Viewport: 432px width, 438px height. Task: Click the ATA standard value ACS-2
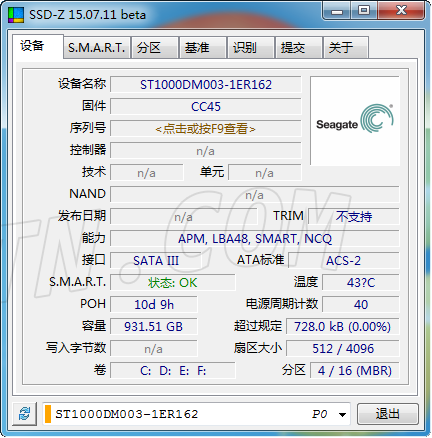click(344, 261)
